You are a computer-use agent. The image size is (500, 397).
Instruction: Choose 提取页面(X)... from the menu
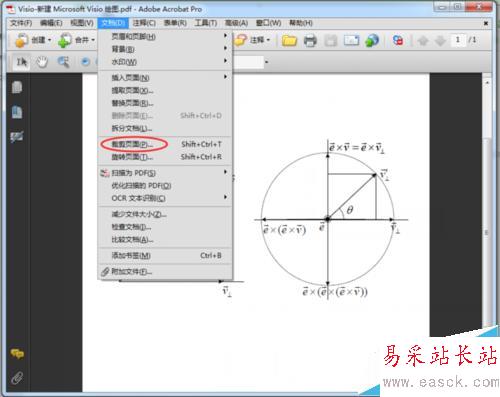tap(165, 90)
